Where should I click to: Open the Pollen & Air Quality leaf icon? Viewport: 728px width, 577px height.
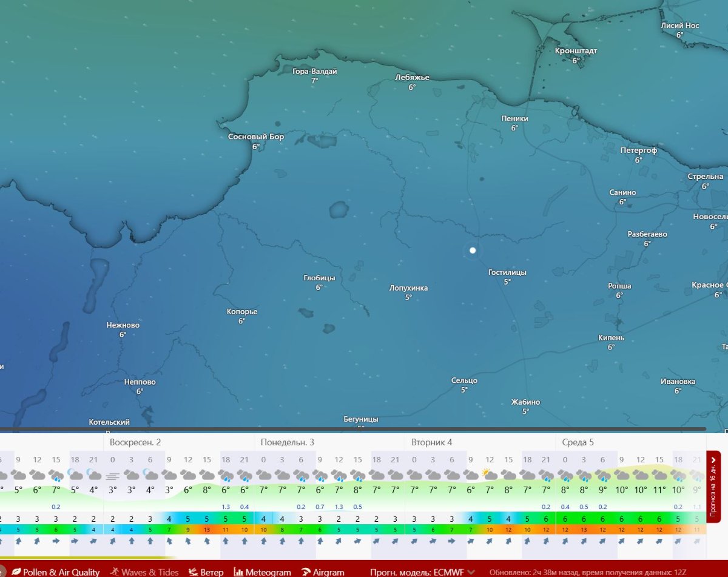coord(16,572)
